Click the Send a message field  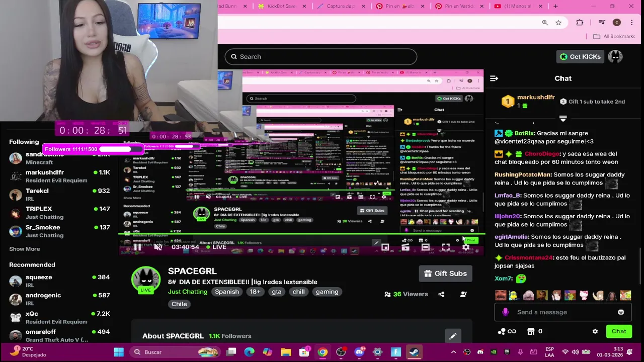tap(562, 312)
